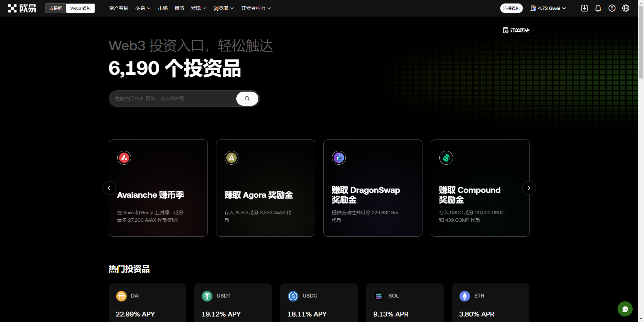Click the ETH coin icon
This screenshot has height=322, width=644.
[x=465, y=296]
